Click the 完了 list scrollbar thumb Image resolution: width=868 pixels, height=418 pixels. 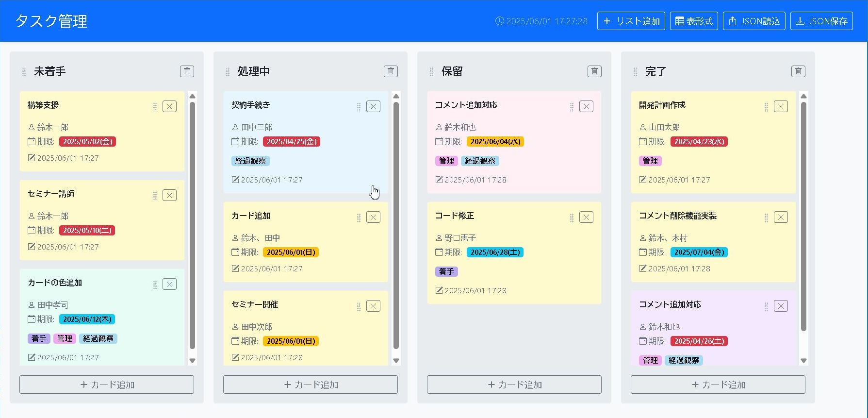pos(803,217)
